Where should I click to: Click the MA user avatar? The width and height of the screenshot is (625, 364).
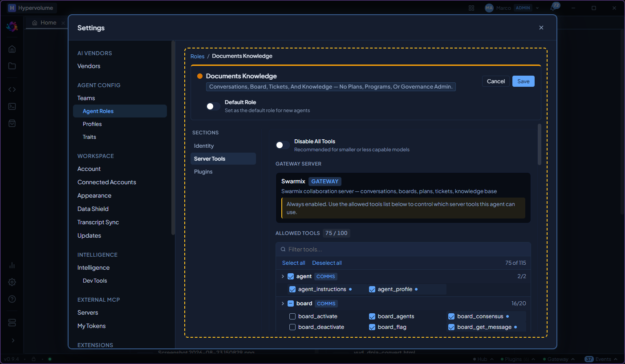tap(489, 8)
